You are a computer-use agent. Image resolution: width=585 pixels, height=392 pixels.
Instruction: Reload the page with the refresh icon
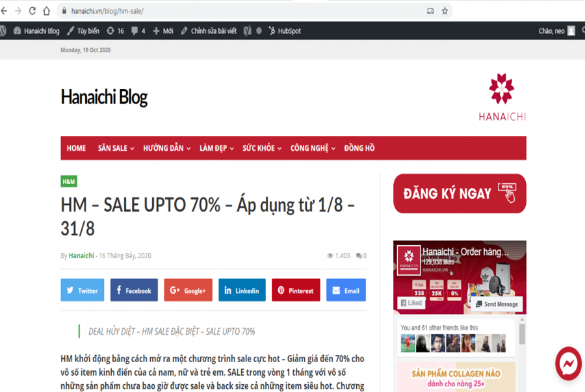click(32, 11)
